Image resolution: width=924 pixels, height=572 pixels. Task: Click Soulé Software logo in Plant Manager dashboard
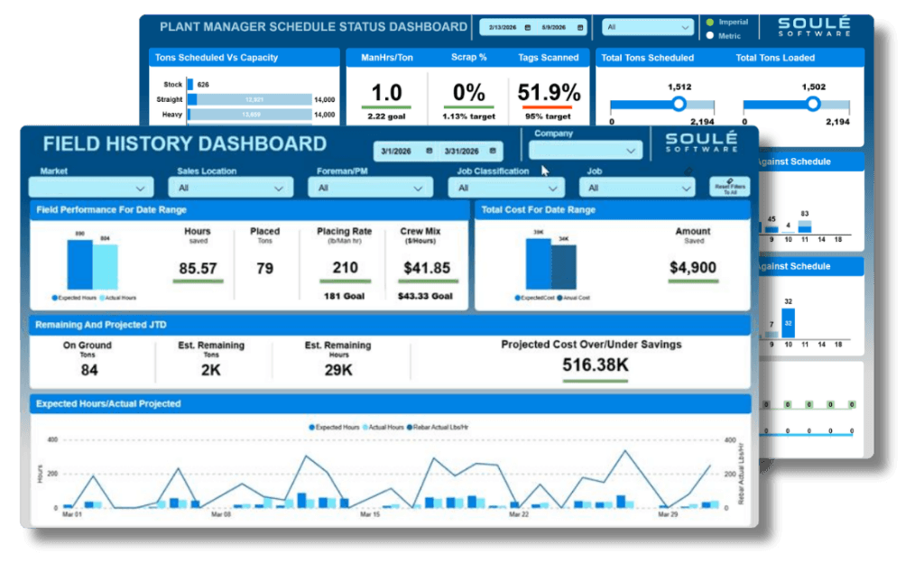coord(814,26)
